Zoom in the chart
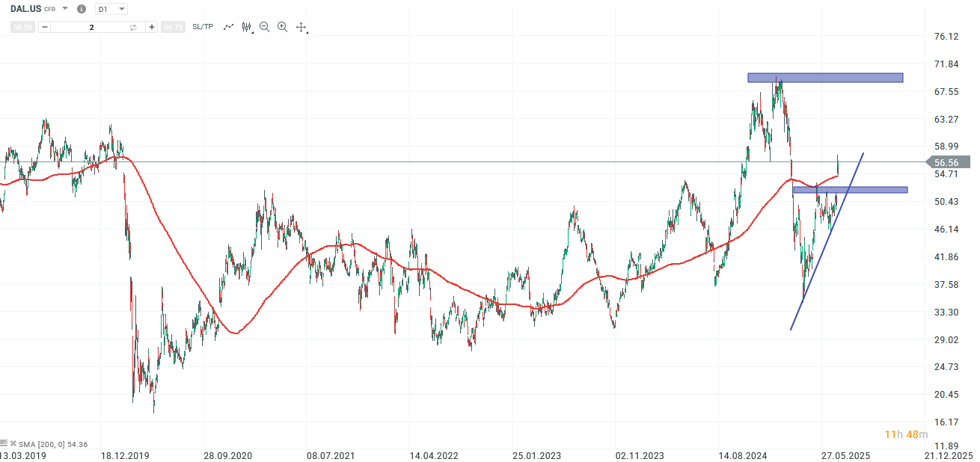980x462 pixels. [x=282, y=27]
